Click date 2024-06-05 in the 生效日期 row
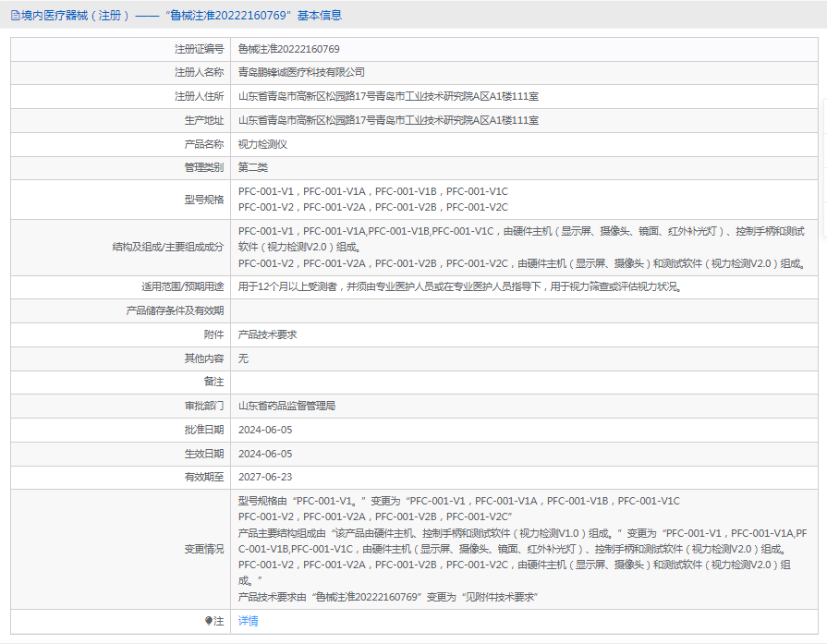 click(265, 454)
